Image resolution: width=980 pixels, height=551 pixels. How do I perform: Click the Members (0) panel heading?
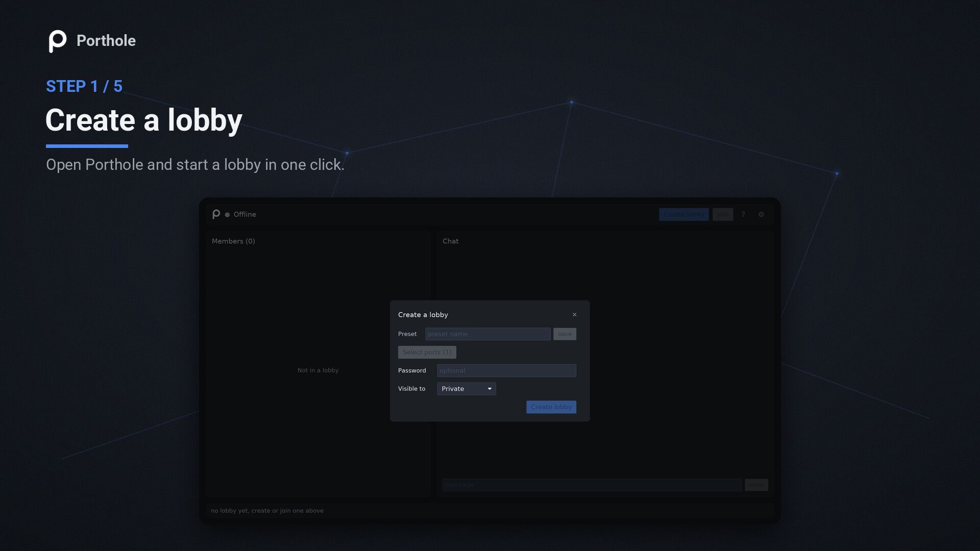(x=233, y=241)
